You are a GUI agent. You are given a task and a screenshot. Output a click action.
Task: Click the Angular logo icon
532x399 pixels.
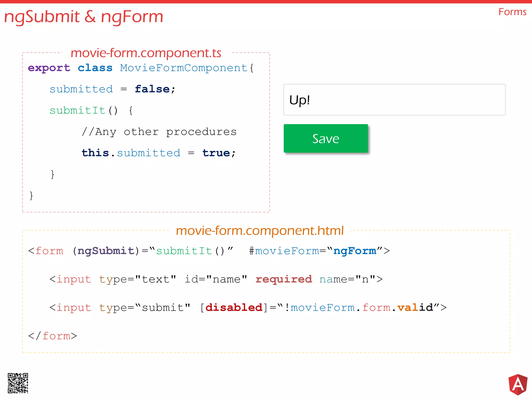click(x=518, y=384)
